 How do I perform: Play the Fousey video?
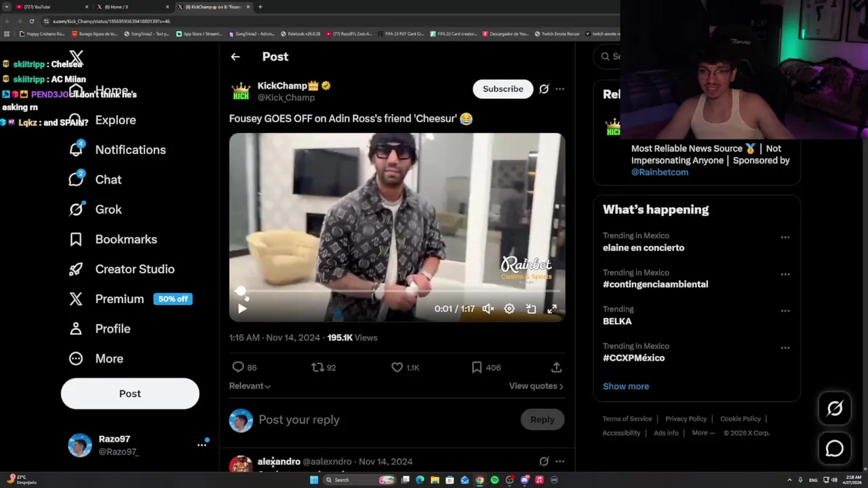coord(242,309)
